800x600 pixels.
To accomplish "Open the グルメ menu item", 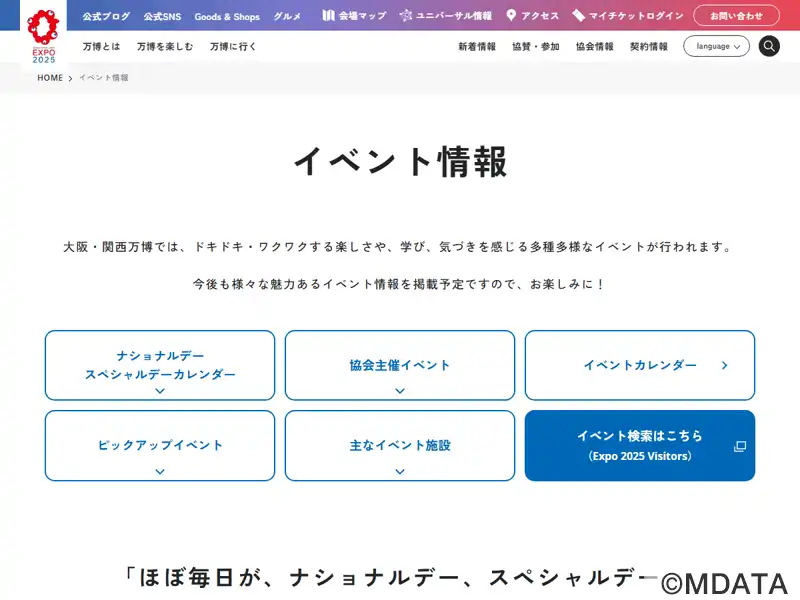I will click(287, 16).
